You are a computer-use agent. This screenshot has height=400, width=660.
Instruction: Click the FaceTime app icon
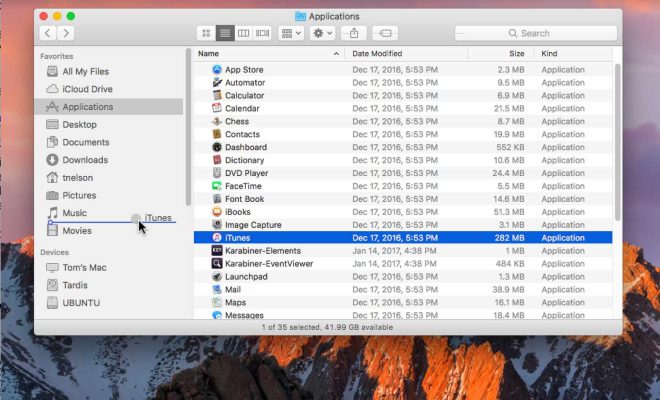pos(217,186)
